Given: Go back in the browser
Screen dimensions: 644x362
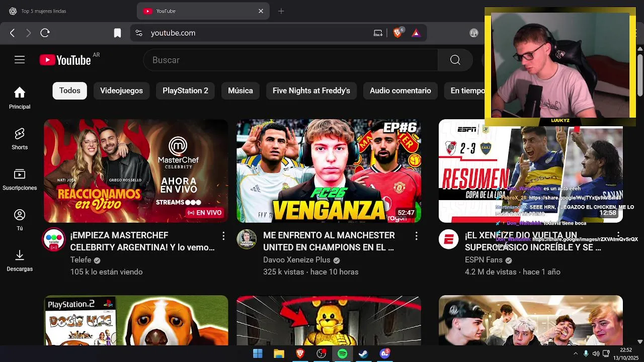Looking at the screenshot, I should click(x=13, y=33).
